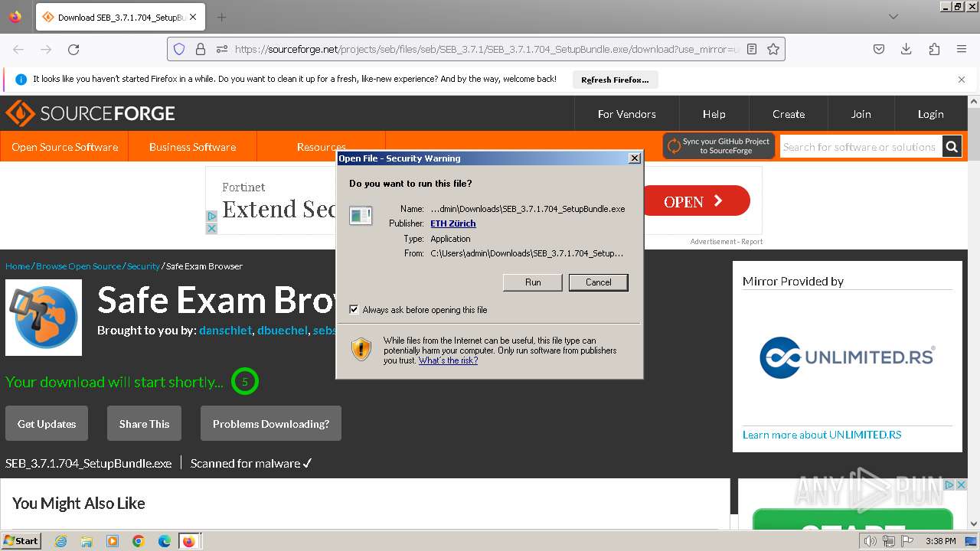Open the Save to Pocket icon
The image size is (980, 551).
point(879,49)
